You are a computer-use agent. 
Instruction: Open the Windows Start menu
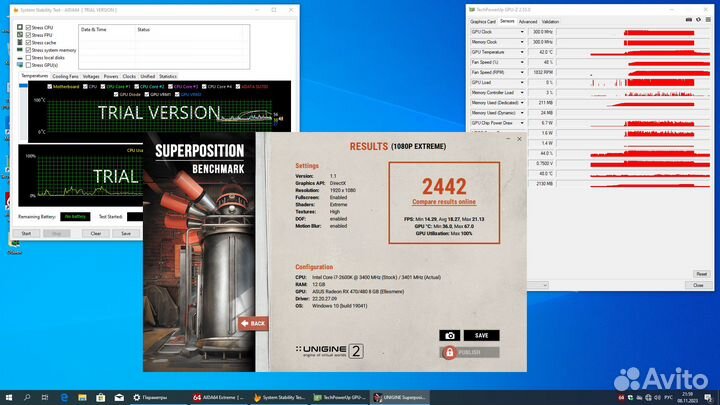click(x=8, y=398)
